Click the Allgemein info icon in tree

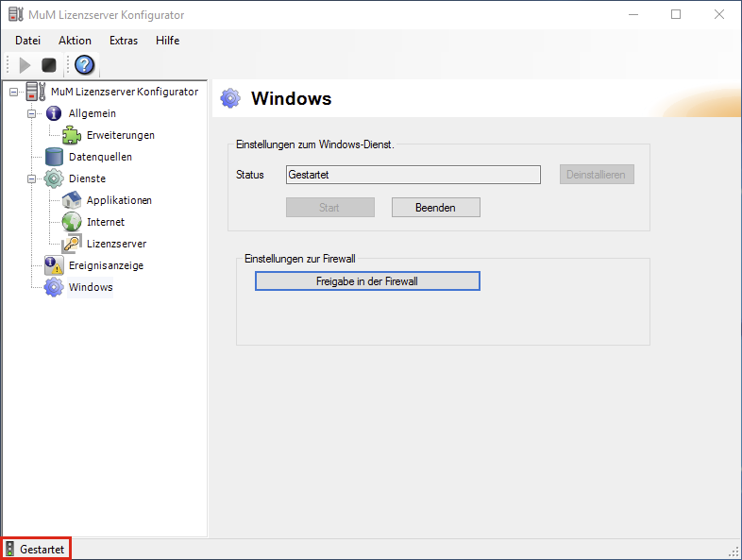[x=54, y=113]
